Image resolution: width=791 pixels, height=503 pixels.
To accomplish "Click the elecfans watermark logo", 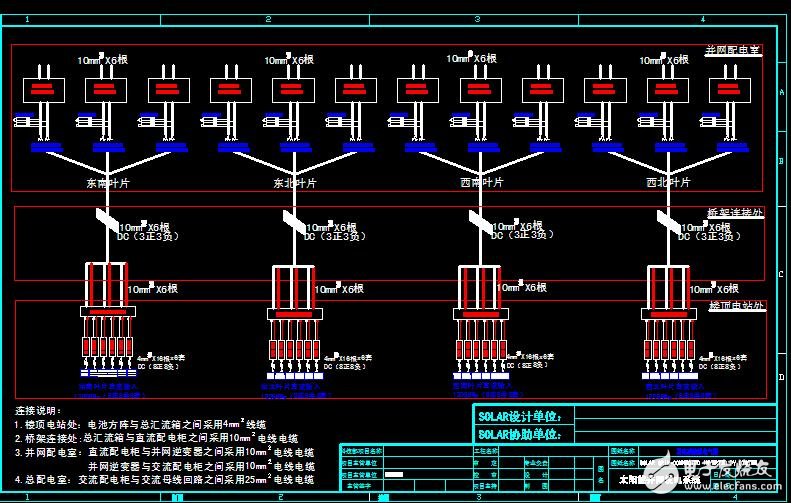I will [736, 474].
